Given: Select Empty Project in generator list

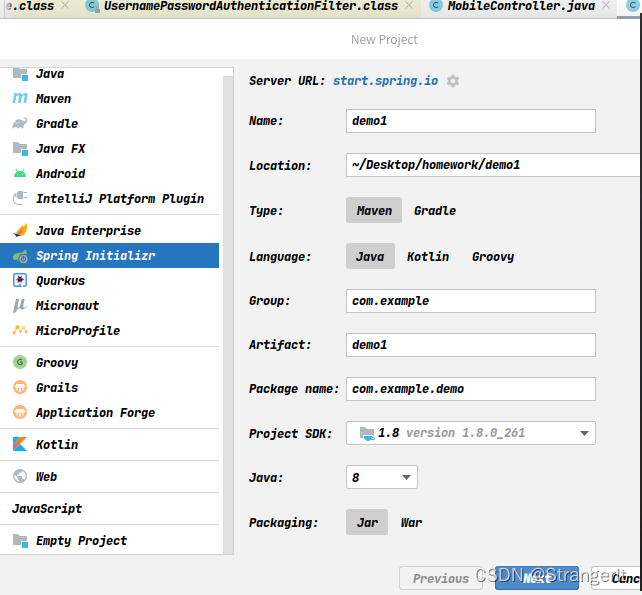Looking at the screenshot, I should pyautogui.click(x=109, y=541).
